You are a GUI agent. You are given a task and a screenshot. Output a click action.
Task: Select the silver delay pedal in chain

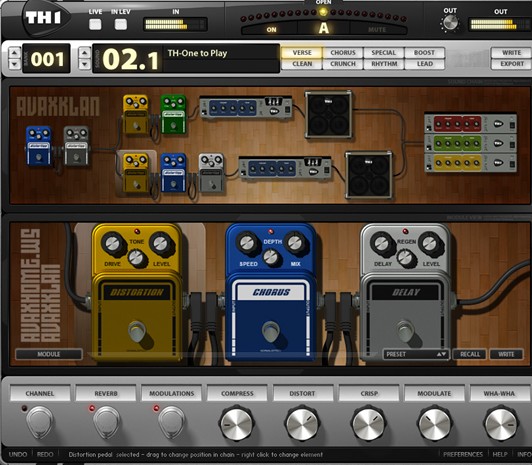tap(211, 173)
